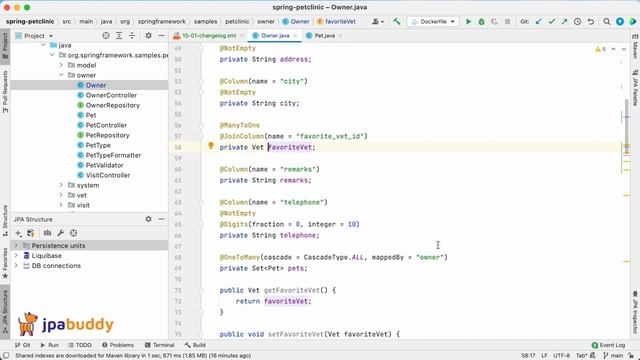Build the project with the hammer icon

coord(396,21)
